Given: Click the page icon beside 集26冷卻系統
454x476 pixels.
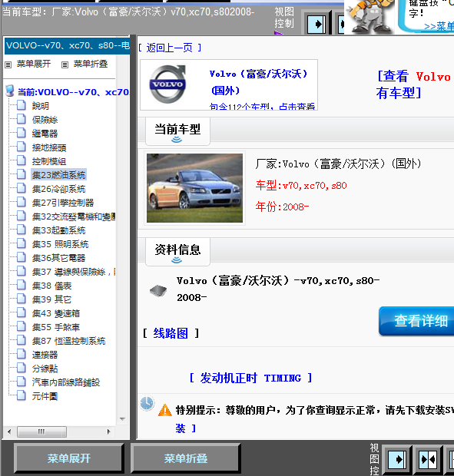Looking at the screenshot, I should (x=22, y=188).
